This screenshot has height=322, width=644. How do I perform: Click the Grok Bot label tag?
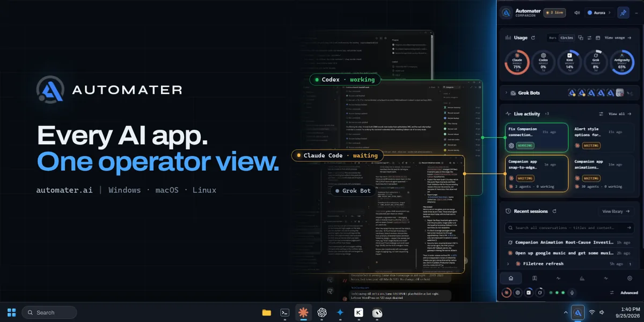click(353, 191)
